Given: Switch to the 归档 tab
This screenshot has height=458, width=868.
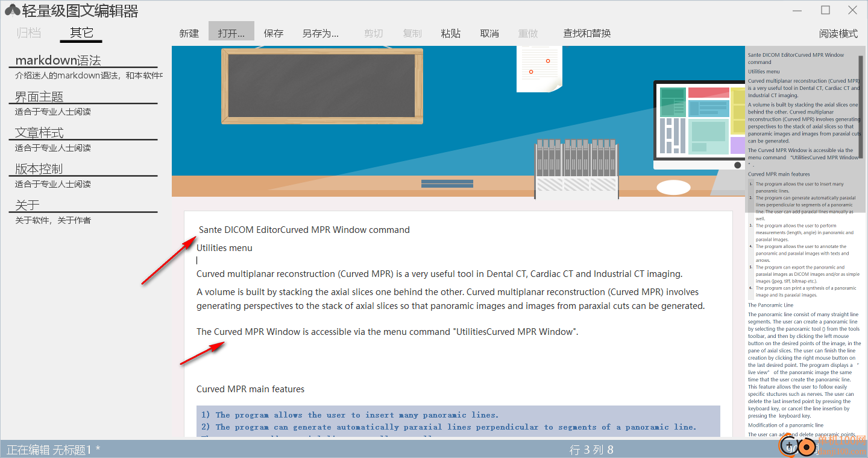Looking at the screenshot, I should pos(29,33).
